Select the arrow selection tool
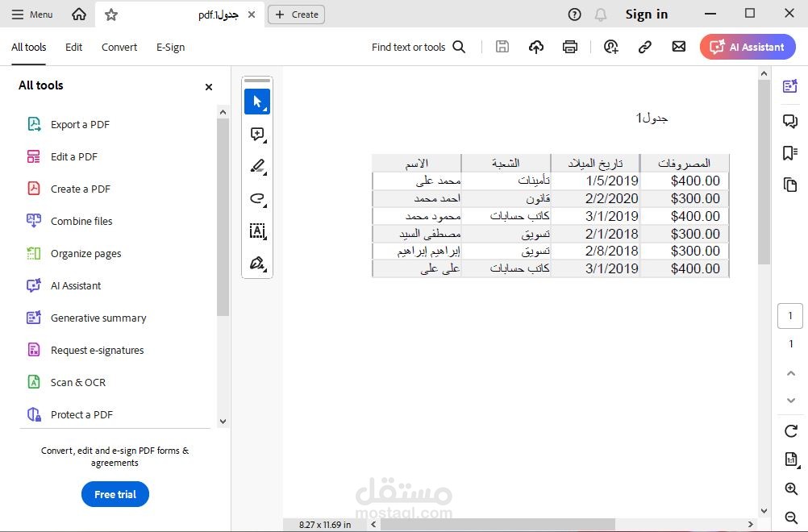Viewport: 808px width, 532px height. coord(257,102)
